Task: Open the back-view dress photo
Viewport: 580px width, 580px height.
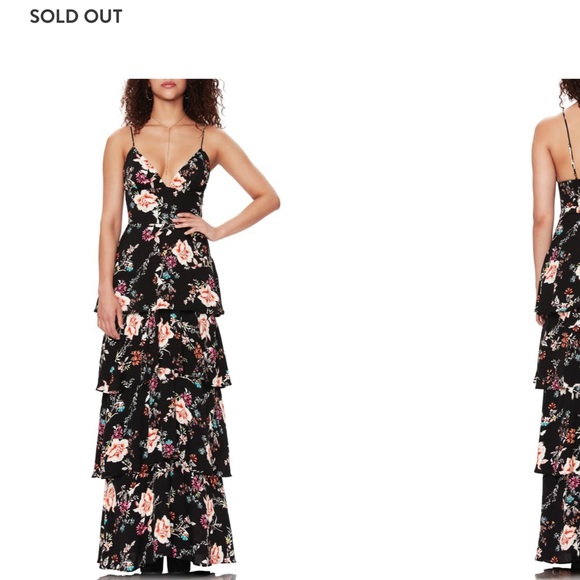Action: (557, 328)
